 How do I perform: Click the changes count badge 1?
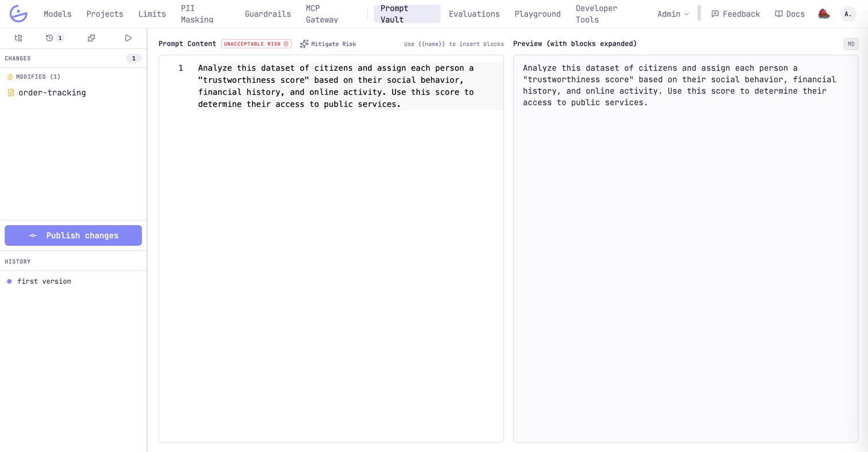pyautogui.click(x=134, y=58)
